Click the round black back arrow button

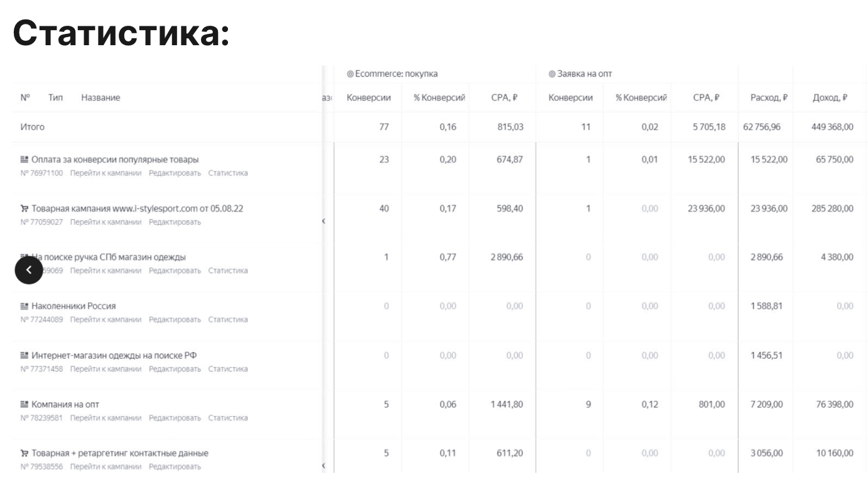tap(28, 271)
